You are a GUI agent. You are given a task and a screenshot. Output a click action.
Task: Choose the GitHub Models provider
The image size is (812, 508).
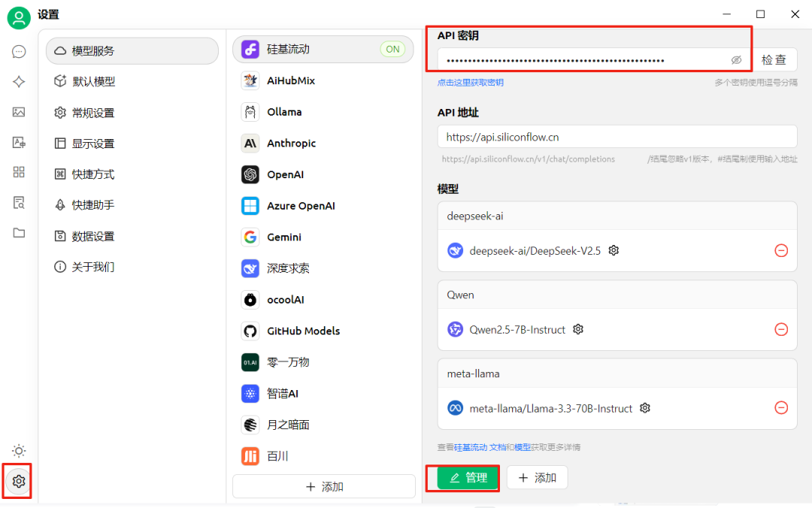(323, 331)
